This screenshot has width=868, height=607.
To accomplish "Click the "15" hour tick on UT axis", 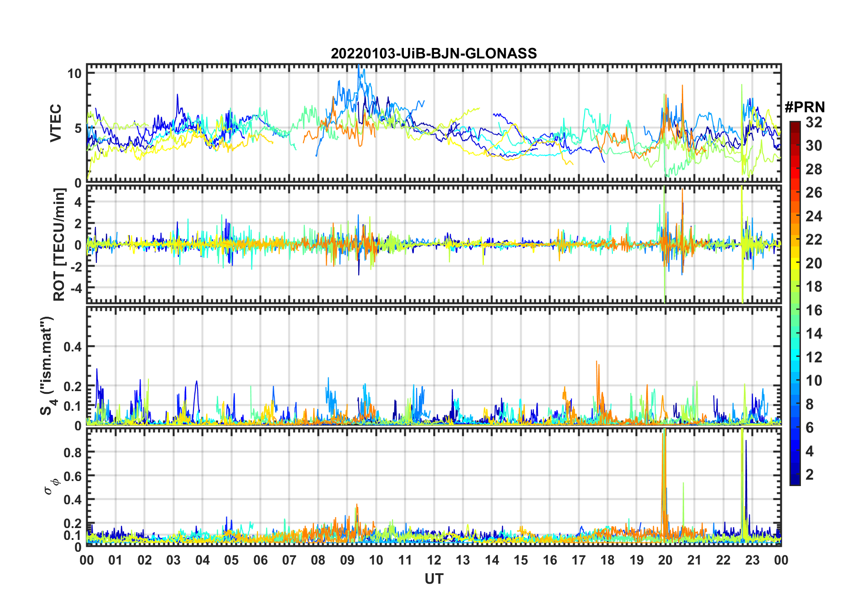I will 521,560.
